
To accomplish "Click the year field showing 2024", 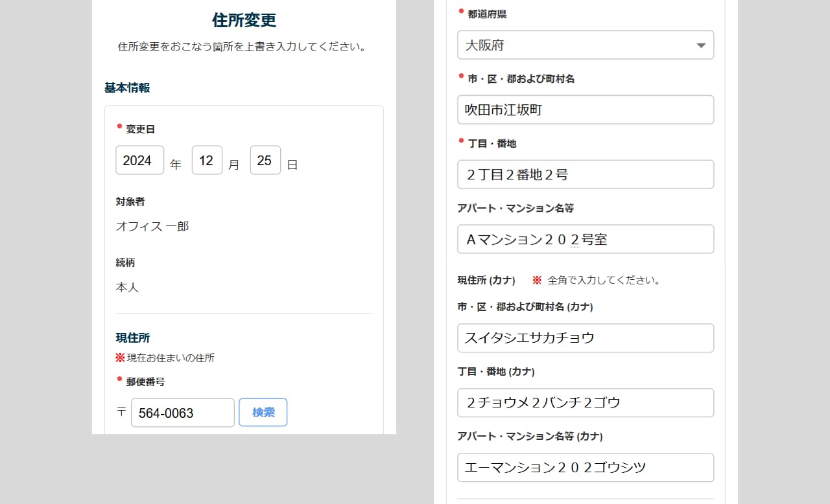I will pyautogui.click(x=140, y=160).
